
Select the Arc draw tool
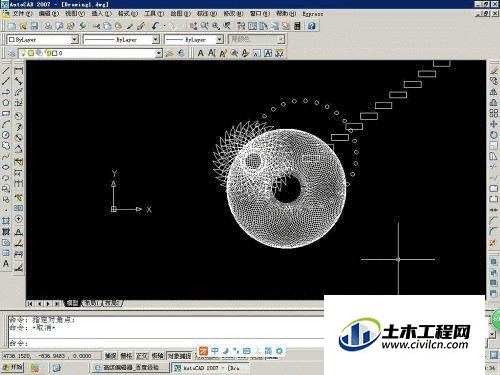point(6,124)
